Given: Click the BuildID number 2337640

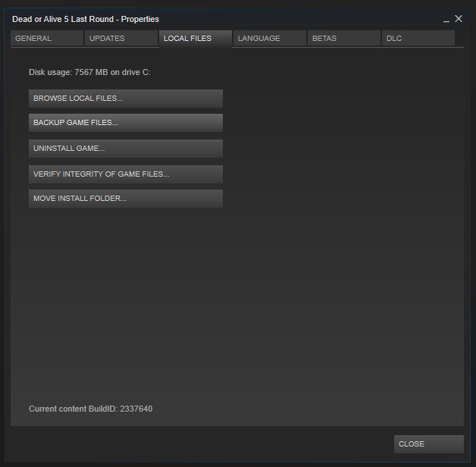Looking at the screenshot, I should [x=136, y=409].
